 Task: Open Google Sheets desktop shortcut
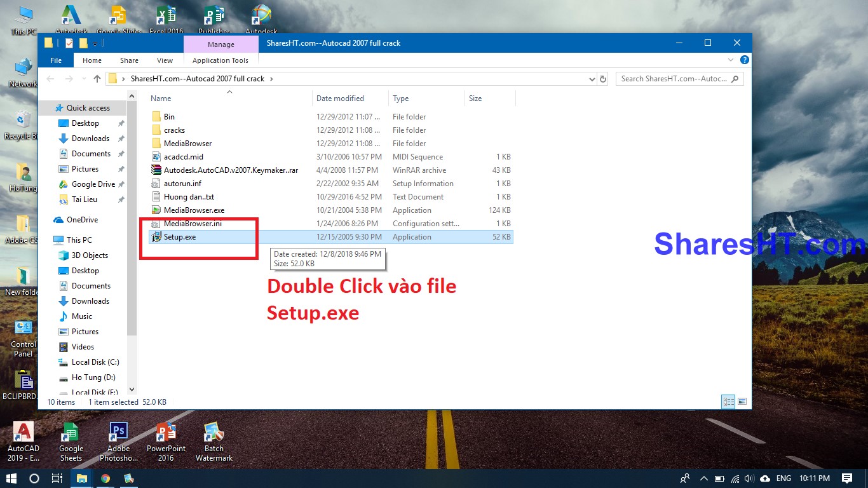click(71, 442)
